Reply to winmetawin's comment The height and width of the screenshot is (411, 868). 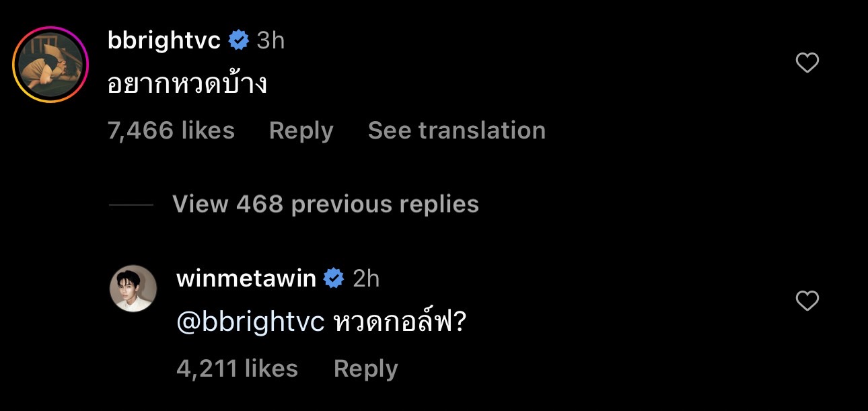(x=365, y=368)
